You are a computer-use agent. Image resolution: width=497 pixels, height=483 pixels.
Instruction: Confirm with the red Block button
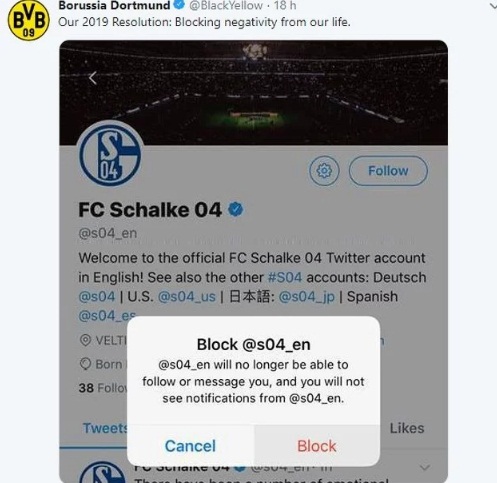point(317,446)
